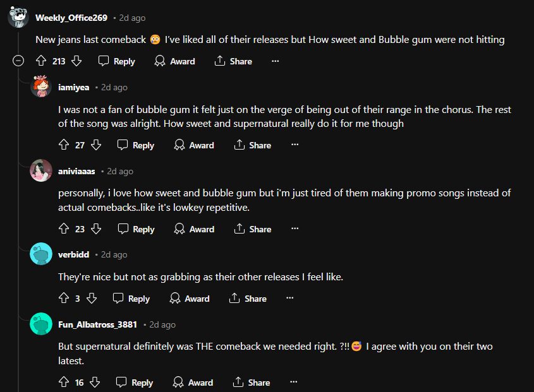Reply to aniviaaas's comment

135,229
